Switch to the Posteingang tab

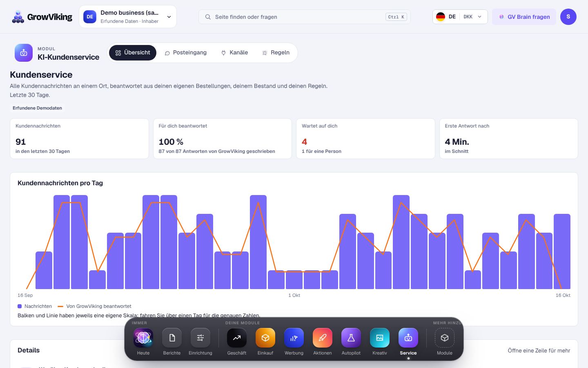(x=186, y=53)
